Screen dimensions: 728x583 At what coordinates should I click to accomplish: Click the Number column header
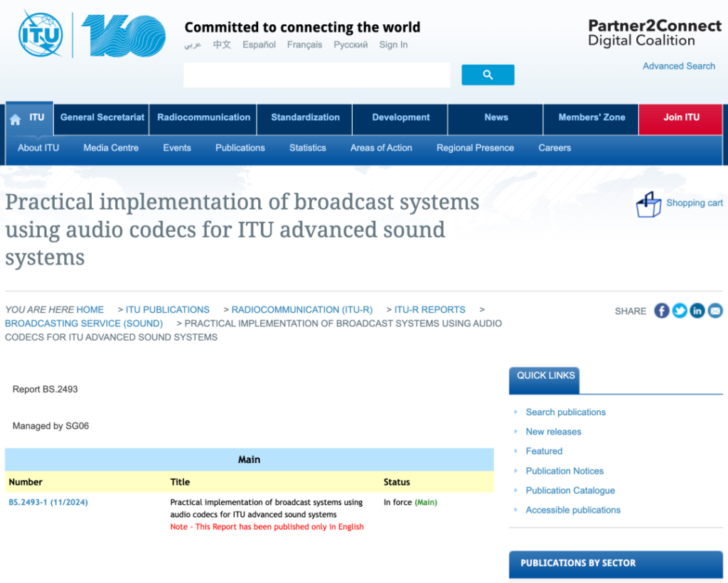pos(26,482)
